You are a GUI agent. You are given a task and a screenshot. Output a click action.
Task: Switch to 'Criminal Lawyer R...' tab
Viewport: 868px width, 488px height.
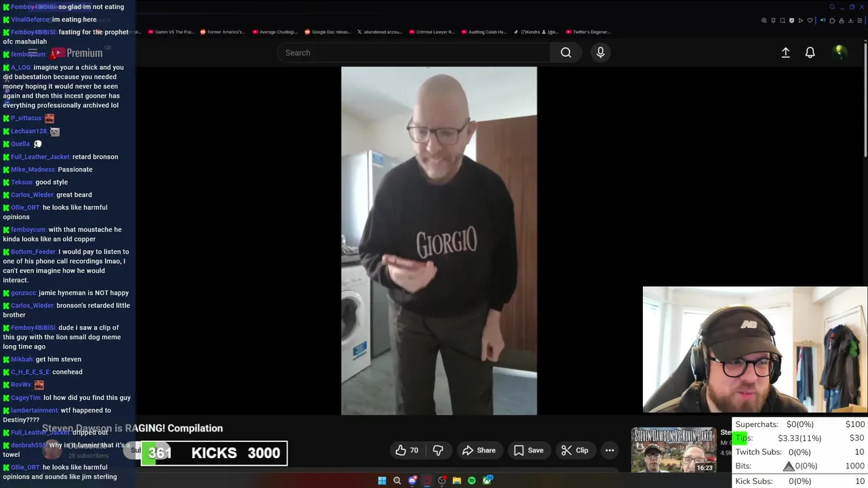pyautogui.click(x=431, y=32)
